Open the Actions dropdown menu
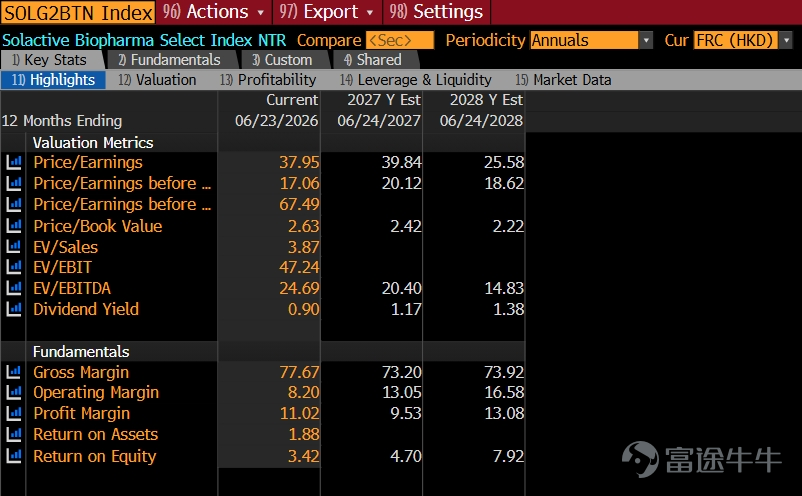This screenshot has width=802, height=496. pyautogui.click(x=213, y=12)
